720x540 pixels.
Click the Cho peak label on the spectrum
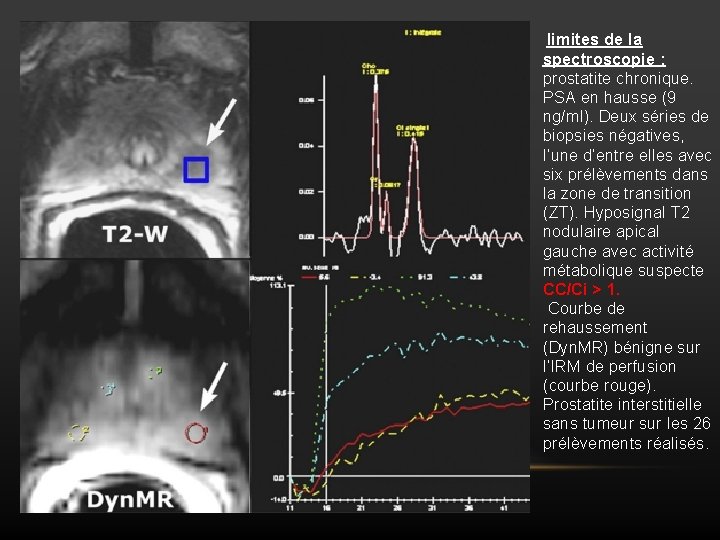[375, 69]
